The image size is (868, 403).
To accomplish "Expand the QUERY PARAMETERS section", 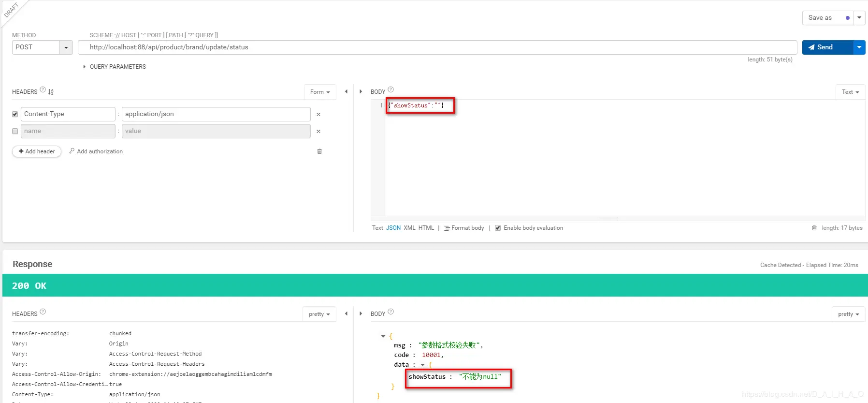I will coord(115,67).
